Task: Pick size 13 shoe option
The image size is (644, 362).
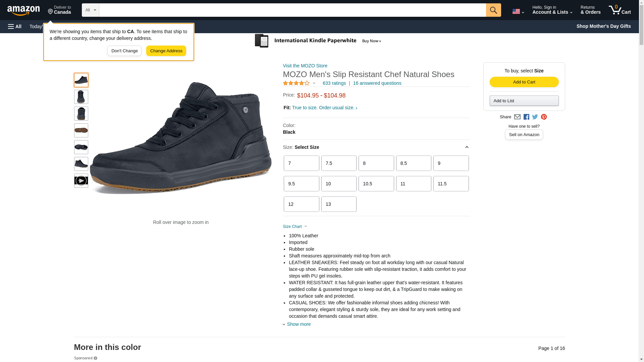Action: pyautogui.click(x=338, y=204)
